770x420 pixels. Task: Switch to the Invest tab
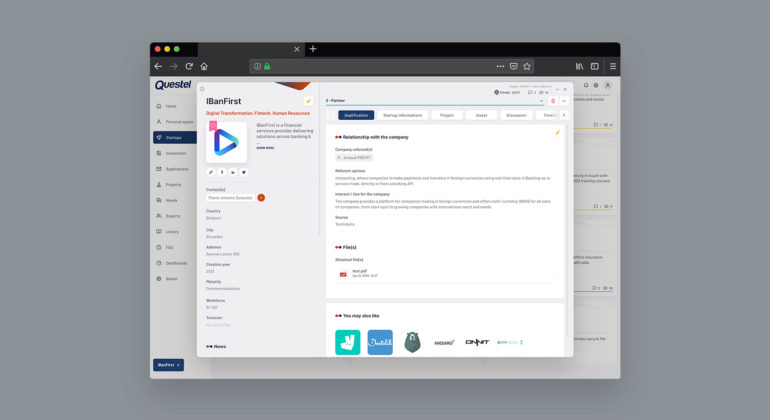click(x=481, y=115)
